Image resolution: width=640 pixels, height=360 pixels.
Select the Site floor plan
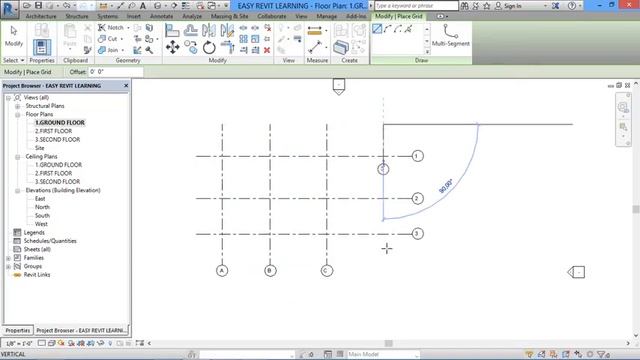click(x=40, y=148)
